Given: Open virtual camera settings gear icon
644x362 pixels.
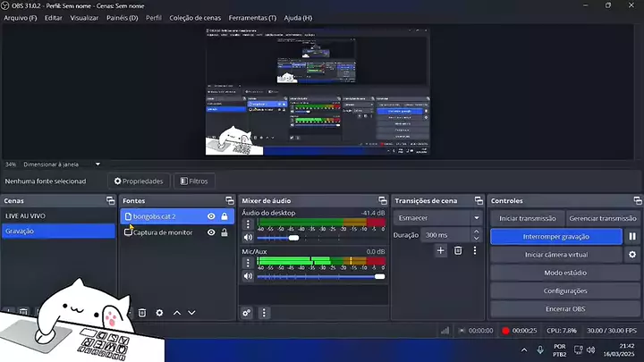Looking at the screenshot, I should (632, 255).
